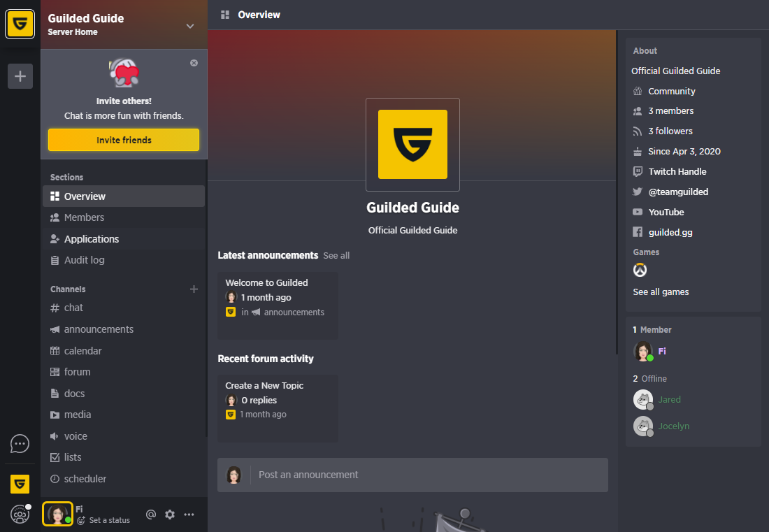Click See all games link
The width and height of the screenshot is (769, 532).
(661, 292)
